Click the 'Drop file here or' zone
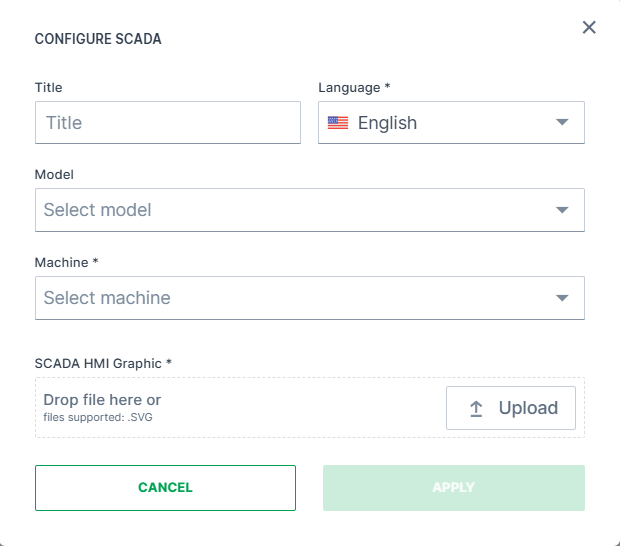This screenshot has width=620, height=546. click(102, 400)
